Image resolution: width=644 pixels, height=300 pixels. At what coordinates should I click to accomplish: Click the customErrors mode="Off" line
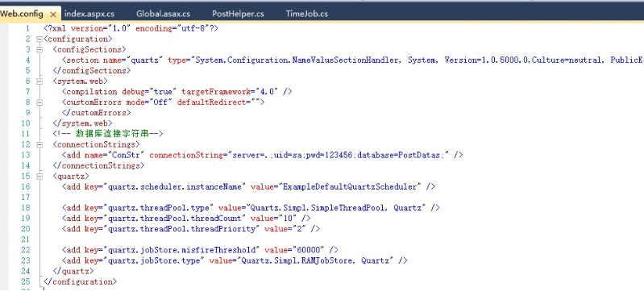pyautogui.click(x=164, y=102)
